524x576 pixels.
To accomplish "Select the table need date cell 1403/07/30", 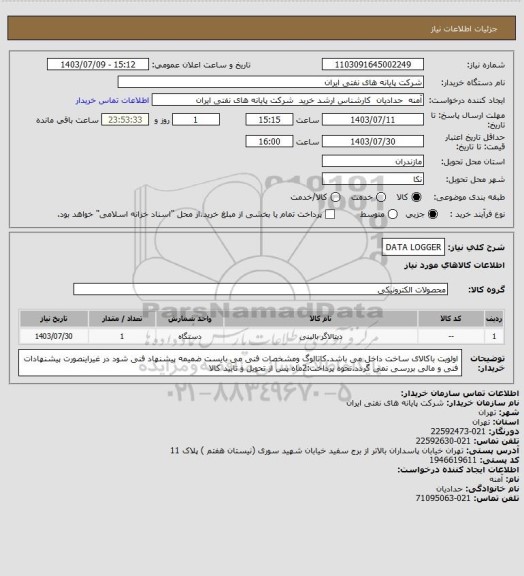I will click(x=54, y=336).
